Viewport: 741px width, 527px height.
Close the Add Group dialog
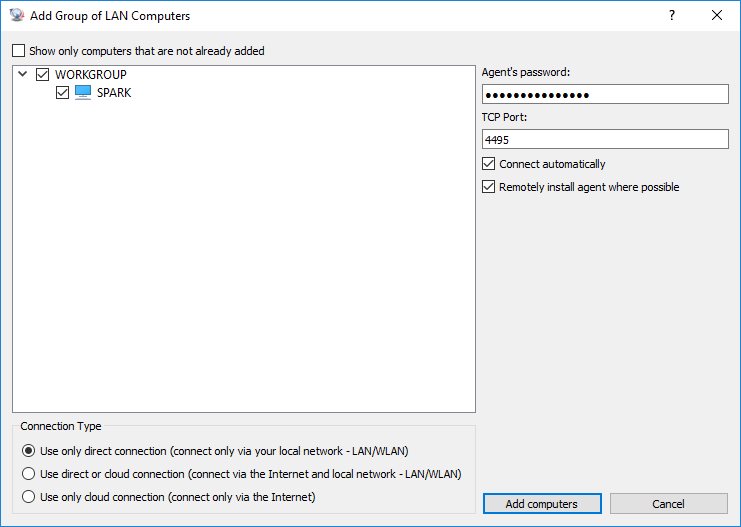tap(717, 16)
